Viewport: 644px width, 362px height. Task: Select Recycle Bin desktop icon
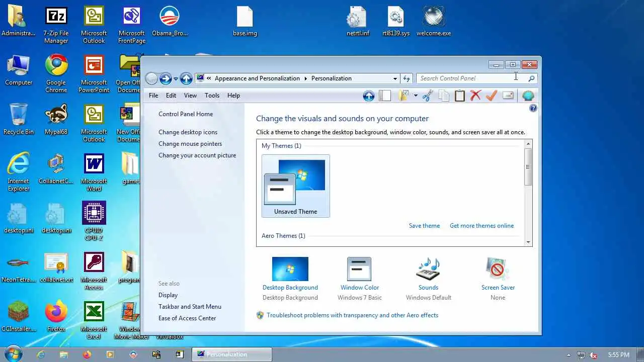[x=19, y=119]
